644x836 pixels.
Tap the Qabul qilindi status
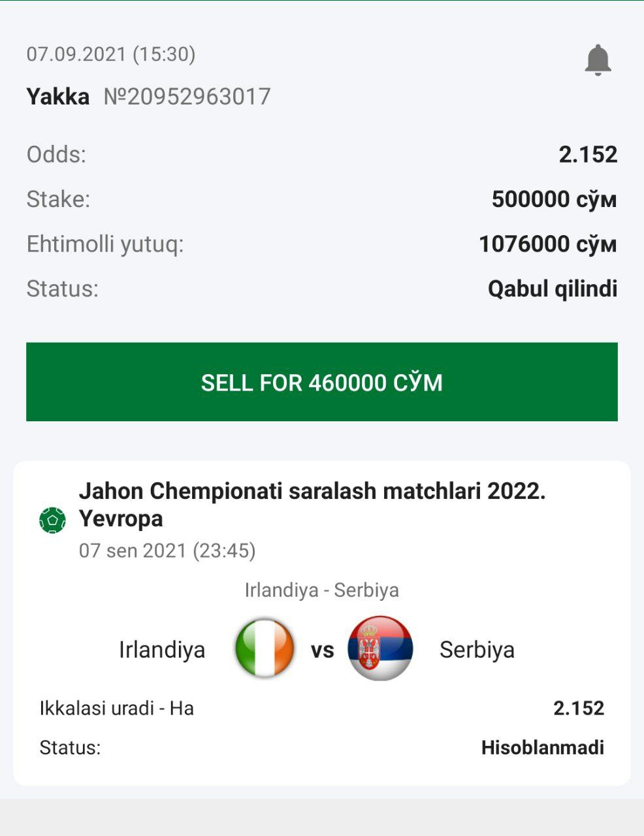click(552, 289)
